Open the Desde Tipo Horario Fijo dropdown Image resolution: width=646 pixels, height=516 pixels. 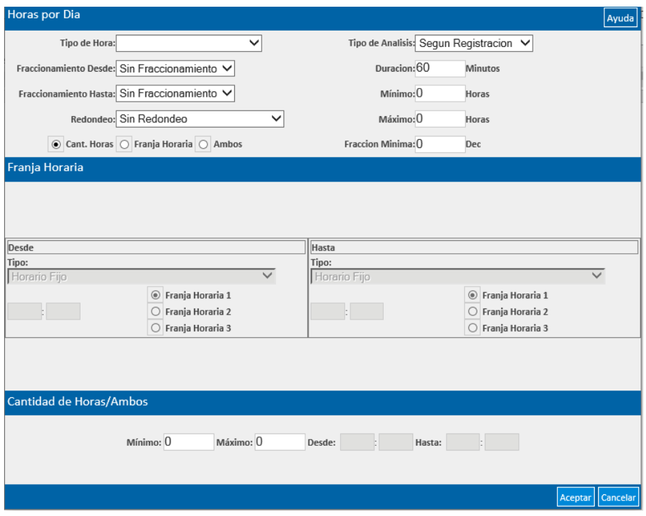point(141,276)
